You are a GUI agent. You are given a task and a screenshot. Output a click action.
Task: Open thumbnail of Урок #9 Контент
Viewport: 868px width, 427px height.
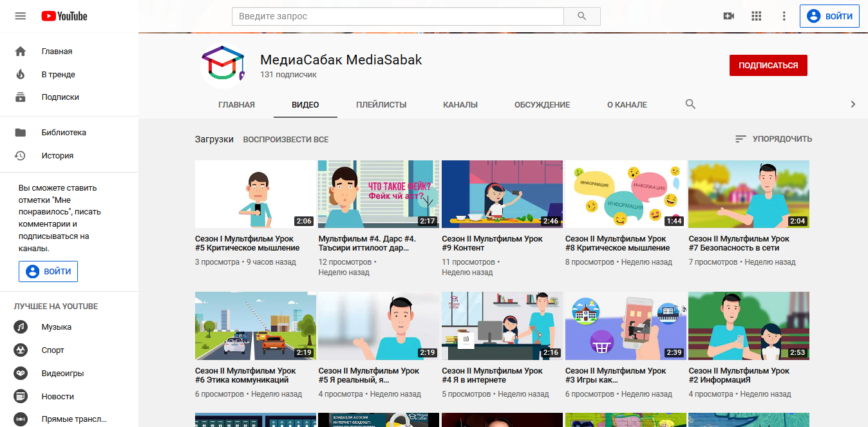point(502,195)
